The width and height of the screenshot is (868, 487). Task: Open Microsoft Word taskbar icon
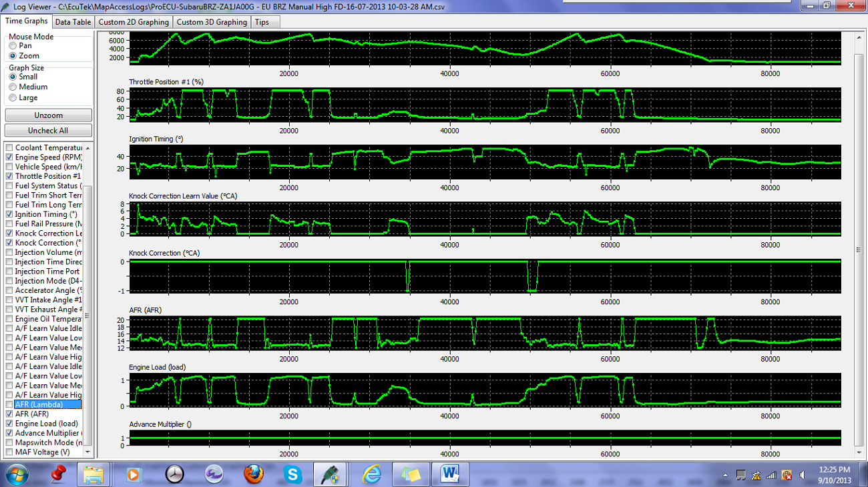[x=451, y=474]
